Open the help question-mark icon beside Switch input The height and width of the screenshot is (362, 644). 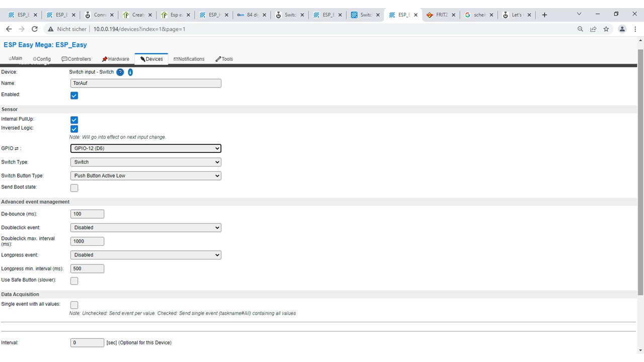point(120,72)
